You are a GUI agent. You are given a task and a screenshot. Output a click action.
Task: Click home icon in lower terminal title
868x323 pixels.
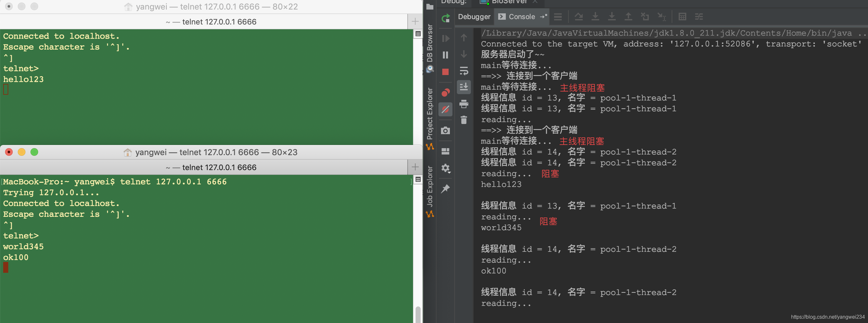127,152
